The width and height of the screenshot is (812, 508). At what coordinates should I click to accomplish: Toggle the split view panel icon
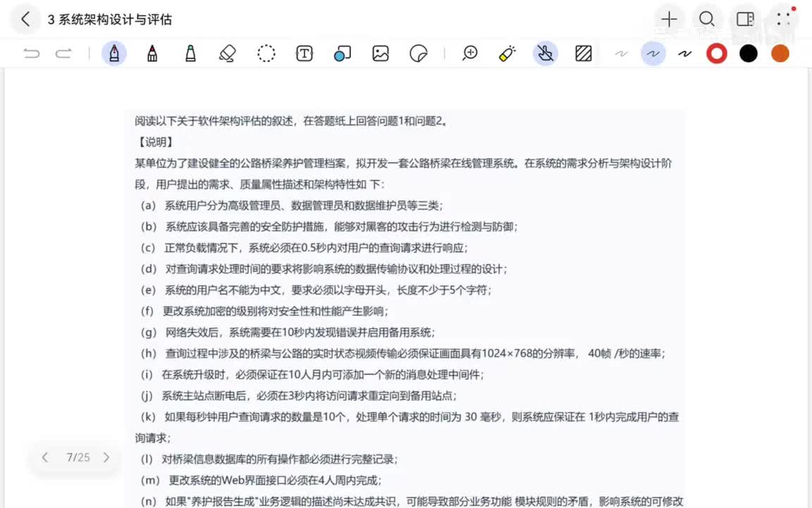click(x=745, y=19)
